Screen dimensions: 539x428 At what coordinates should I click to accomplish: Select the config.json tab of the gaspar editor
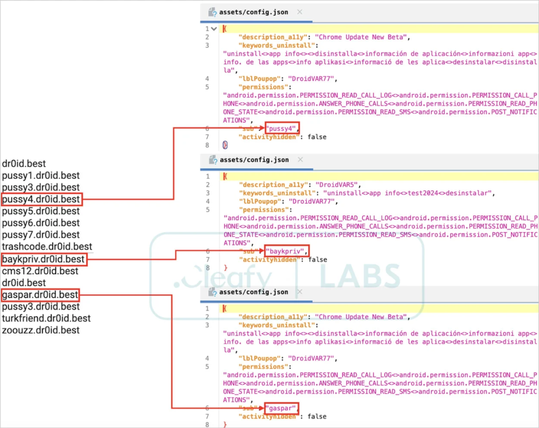tap(256, 293)
